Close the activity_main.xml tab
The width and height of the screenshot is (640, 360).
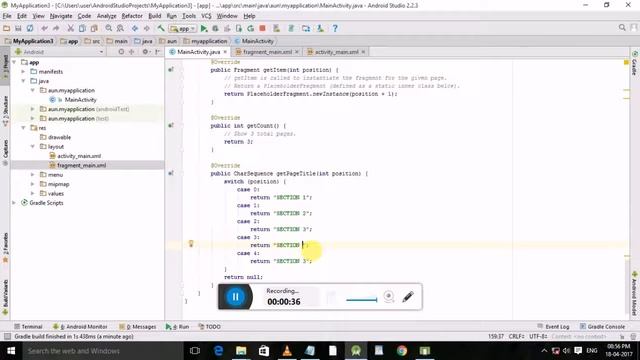pyautogui.click(x=363, y=52)
